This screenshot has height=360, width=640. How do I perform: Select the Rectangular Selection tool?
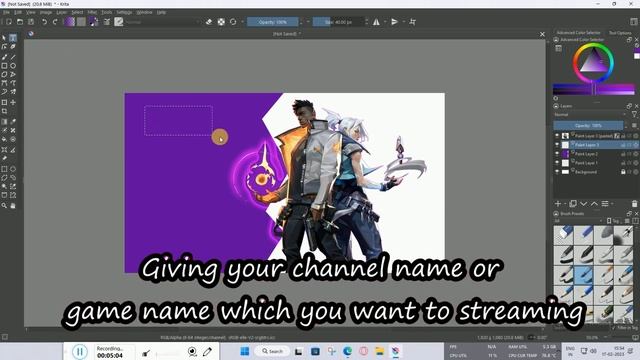4,169
